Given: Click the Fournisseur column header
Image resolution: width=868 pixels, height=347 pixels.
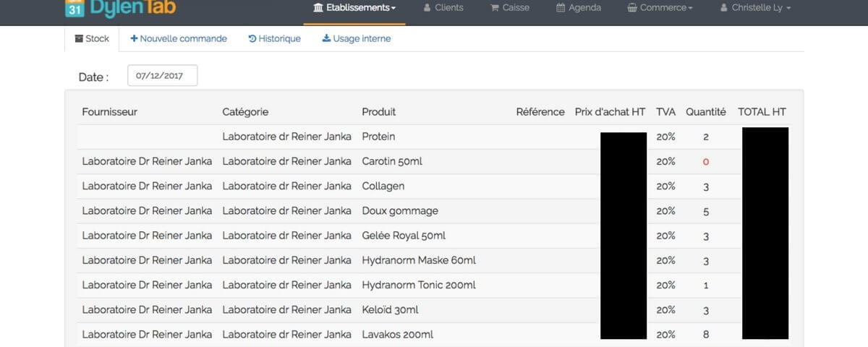Looking at the screenshot, I should (109, 112).
